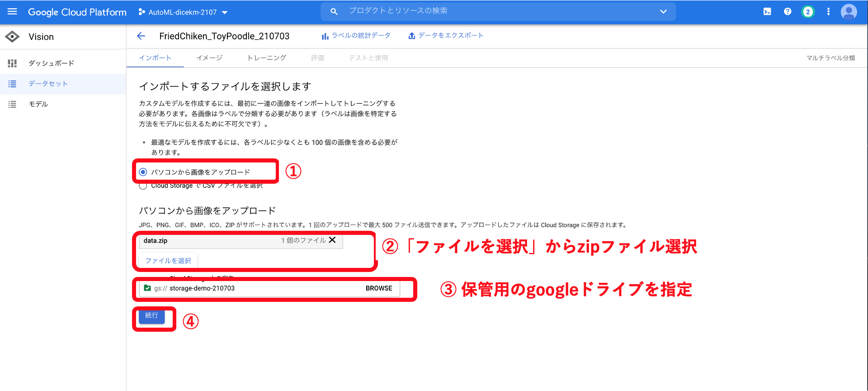
Task: Switch to the テストと使用 tab
Action: pyautogui.click(x=368, y=58)
